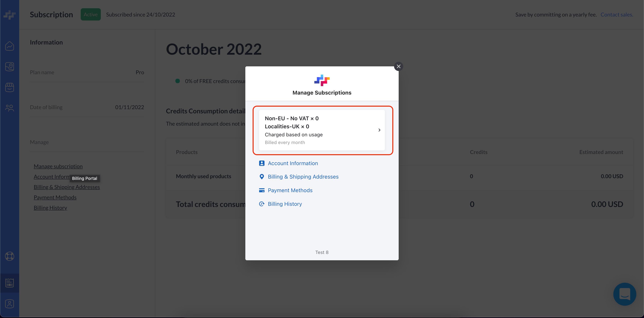
Task: Open the map pin icon in the sidebar
Action: point(10,67)
